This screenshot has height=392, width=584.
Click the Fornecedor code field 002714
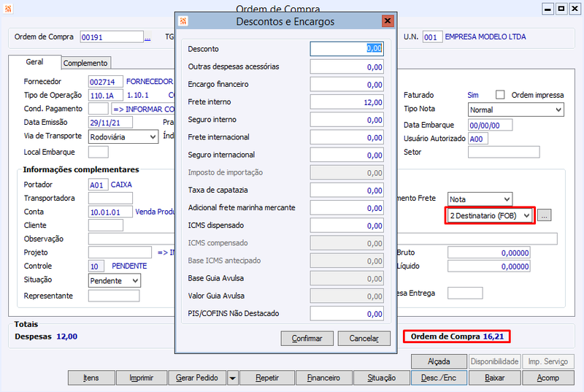(106, 82)
